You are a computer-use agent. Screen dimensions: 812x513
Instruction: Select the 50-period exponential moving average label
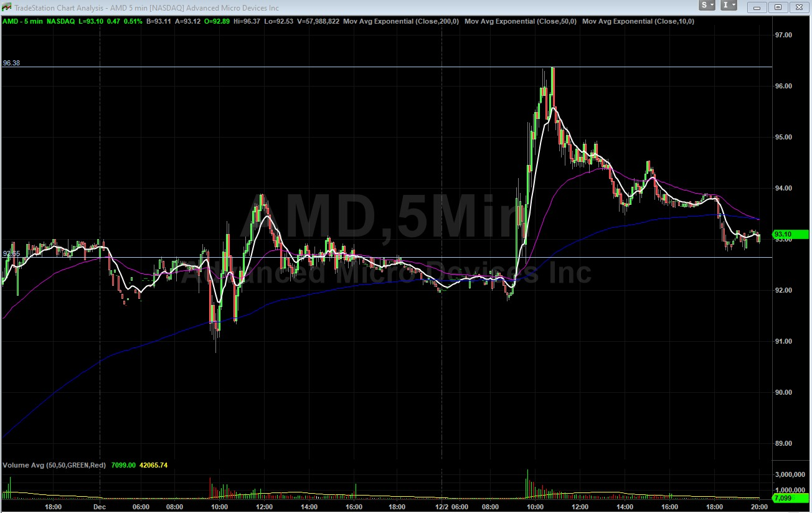(x=521, y=21)
